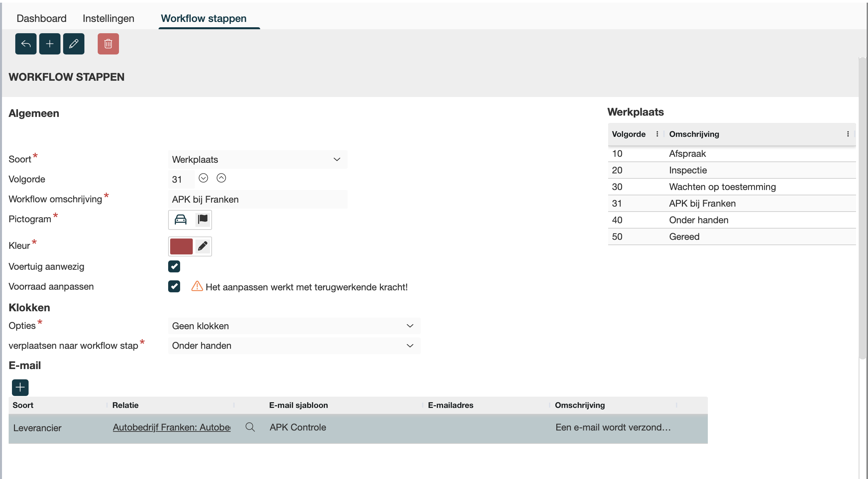Switch to the Dashboard tab
Screen dimensions: 868x479
(x=42, y=18)
